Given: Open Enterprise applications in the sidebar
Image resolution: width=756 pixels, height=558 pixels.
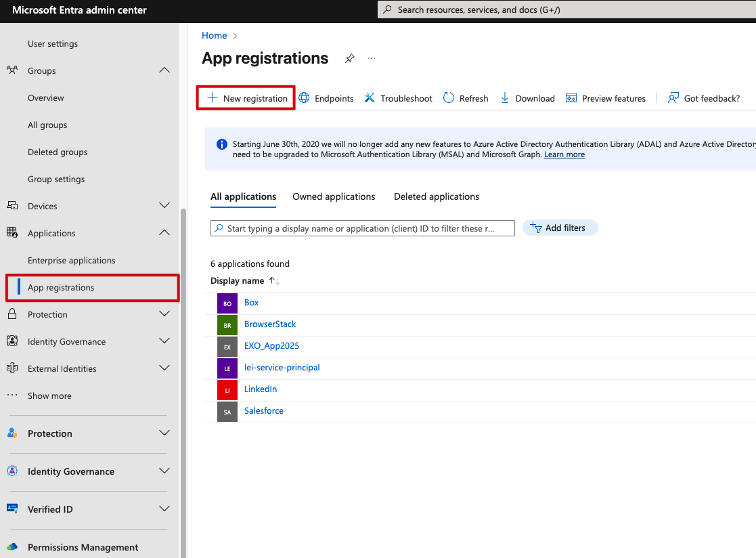Looking at the screenshot, I should (71, 261).
